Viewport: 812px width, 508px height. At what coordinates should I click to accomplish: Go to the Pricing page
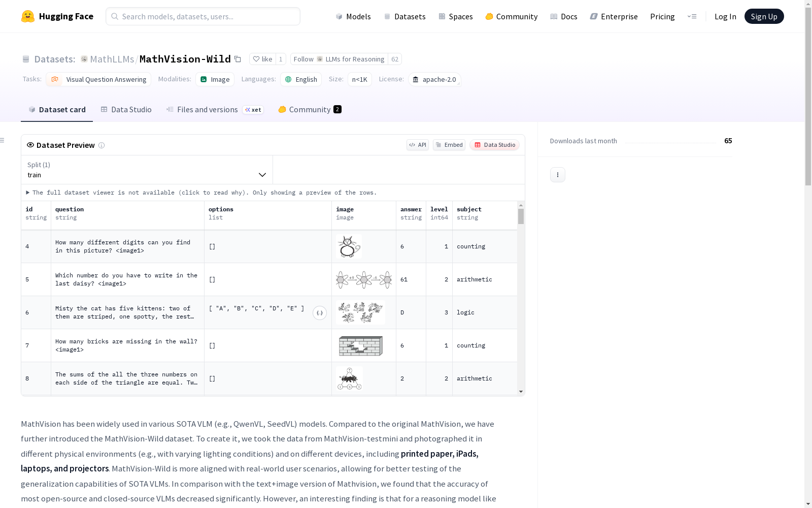click(662, 16)
